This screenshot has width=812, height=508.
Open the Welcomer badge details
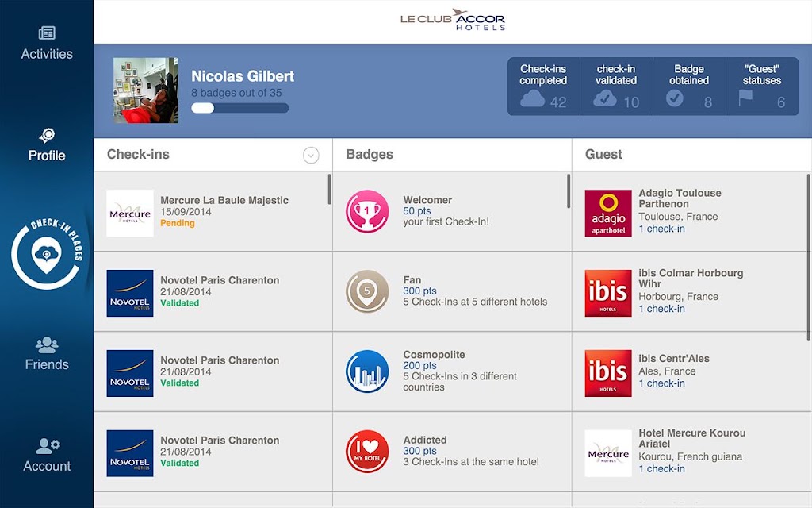pyautogui.click(x=452, y=211)
